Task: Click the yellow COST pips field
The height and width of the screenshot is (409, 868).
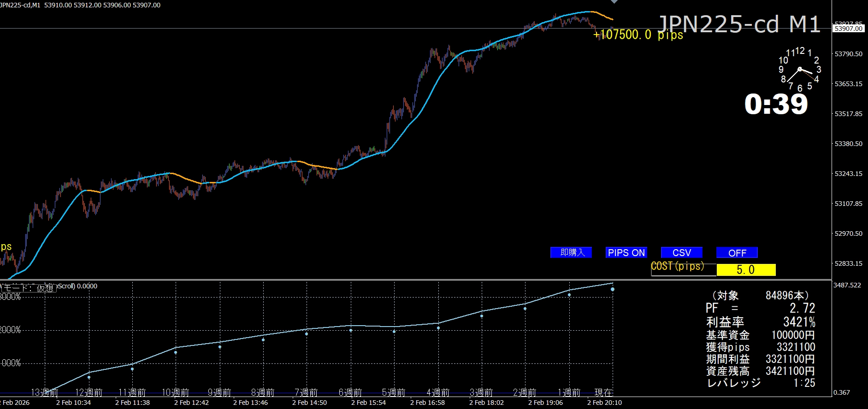Action: tap(746, 270)
